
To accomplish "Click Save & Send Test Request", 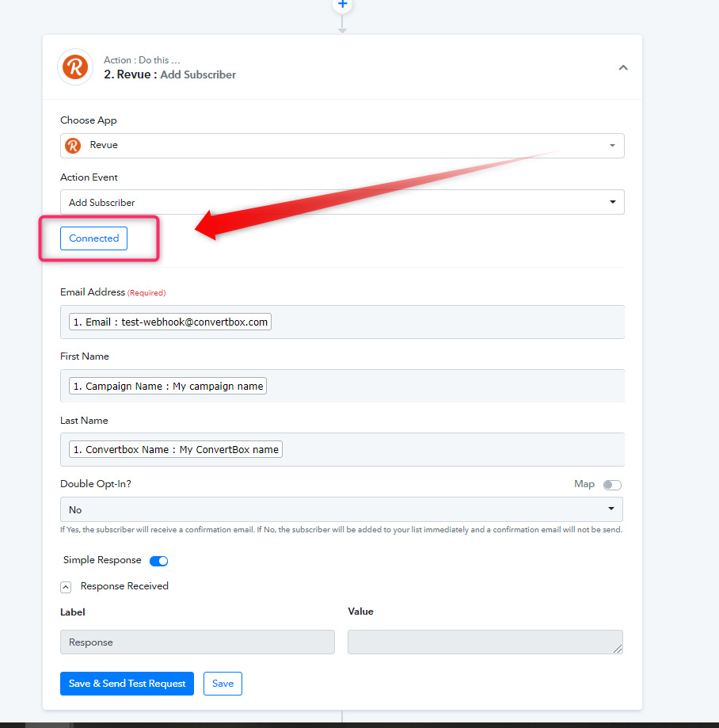I will pos(127,684).
